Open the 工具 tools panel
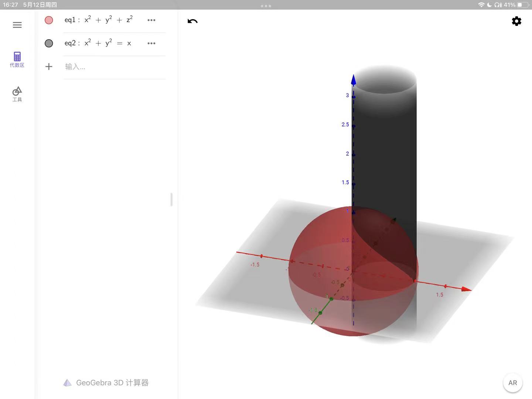Viewport: 532px width, 399px height. (17, 94)
